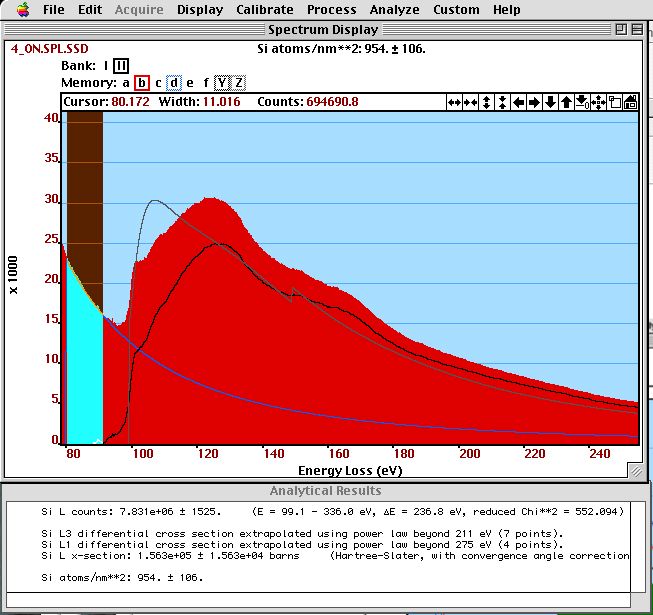Open the Calibrate menu
Image resolution: width=653 pixels, height=615 pixels.
pos(265,10)
